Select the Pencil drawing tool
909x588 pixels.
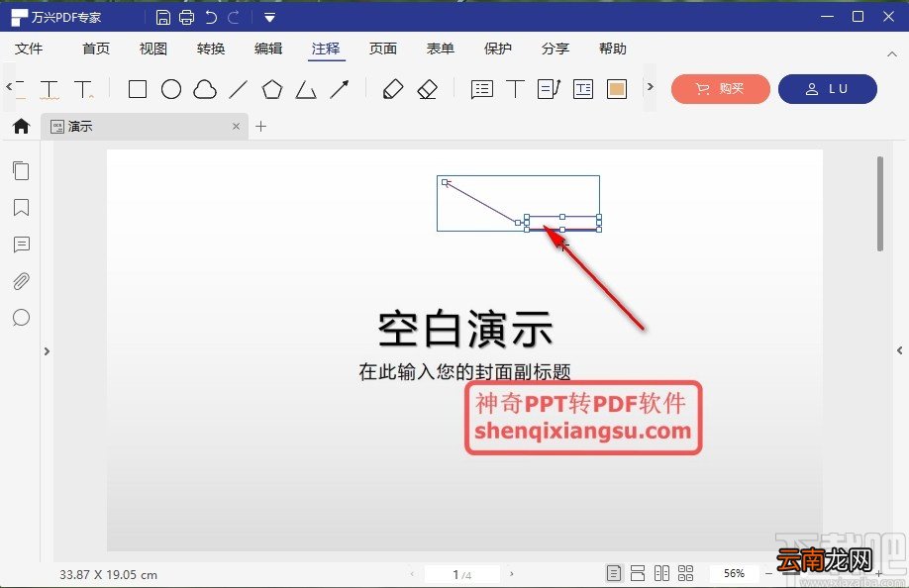[393, 89]
